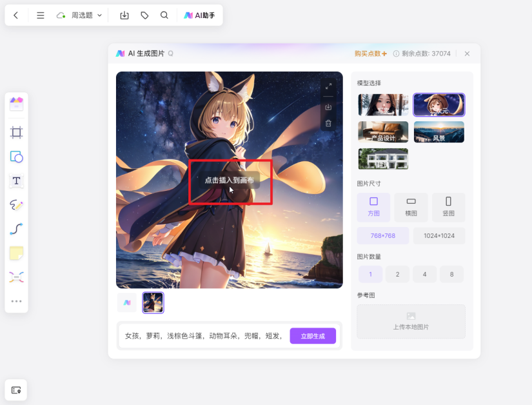532x405 pixels.
Task: Click 上传本地图片 to upload reference image
Action: pos(411,322)
